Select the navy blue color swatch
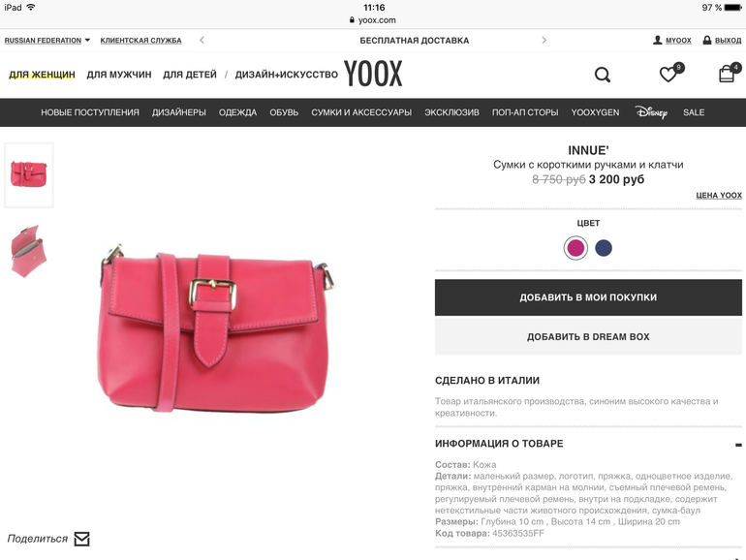 tap(604, 248)
